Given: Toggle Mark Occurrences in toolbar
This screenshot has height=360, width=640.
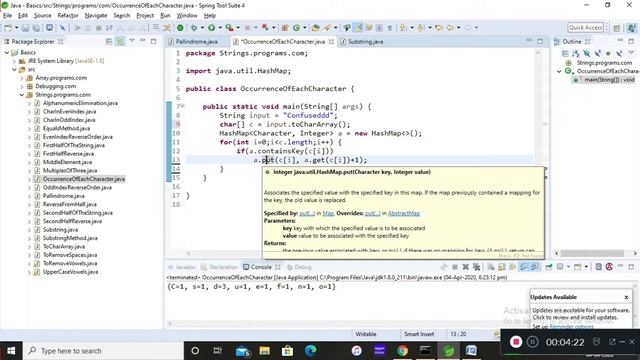Looking at the screenshot, I should 359,27.
